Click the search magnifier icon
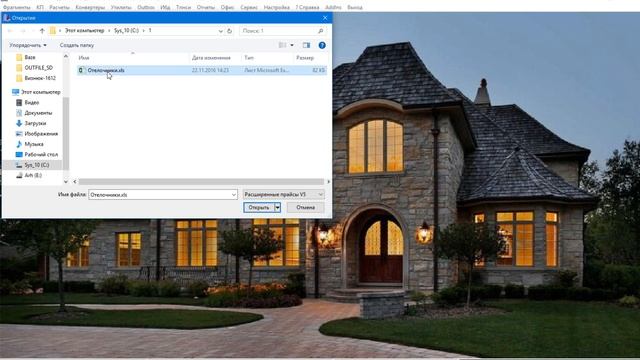 [x=321, y=31]
